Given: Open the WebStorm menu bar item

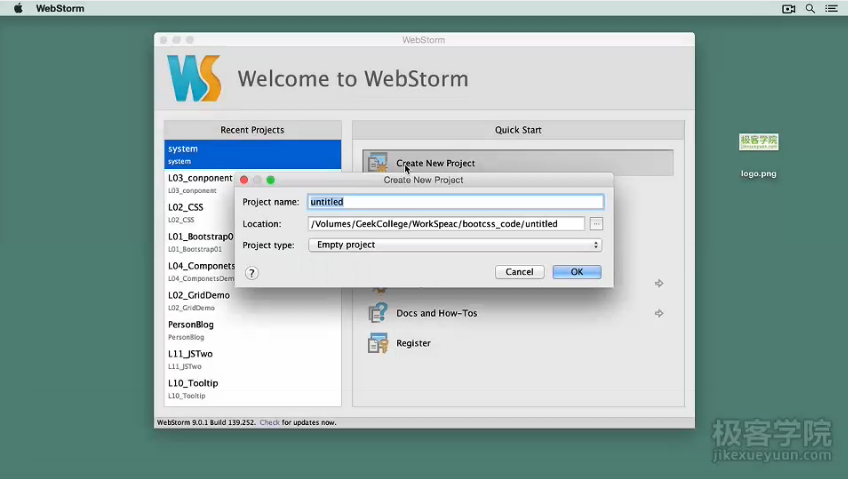Looking at the screenshot, I should coord(59,8).
